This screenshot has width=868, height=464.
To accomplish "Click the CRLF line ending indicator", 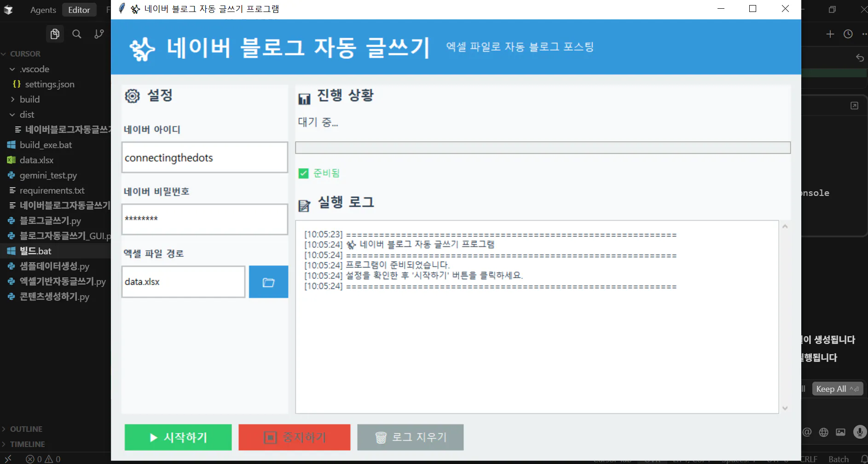I will click(809, 459).
